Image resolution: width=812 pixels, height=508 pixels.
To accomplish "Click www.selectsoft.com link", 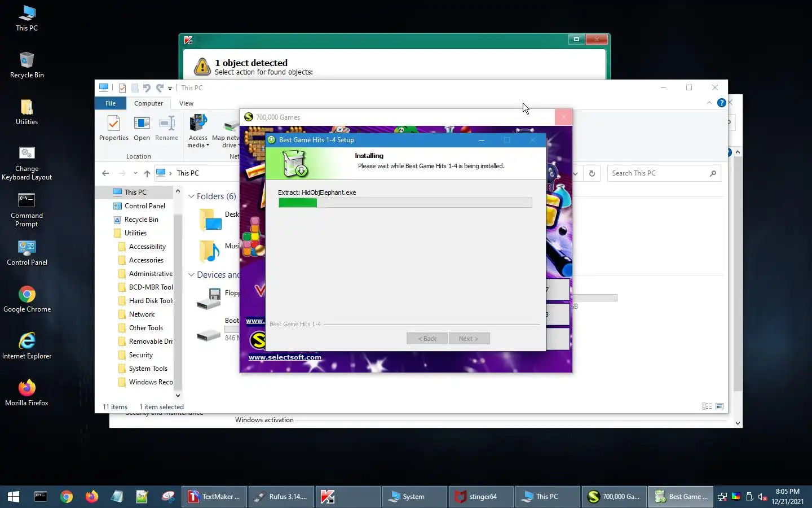I will pos(285,357).
